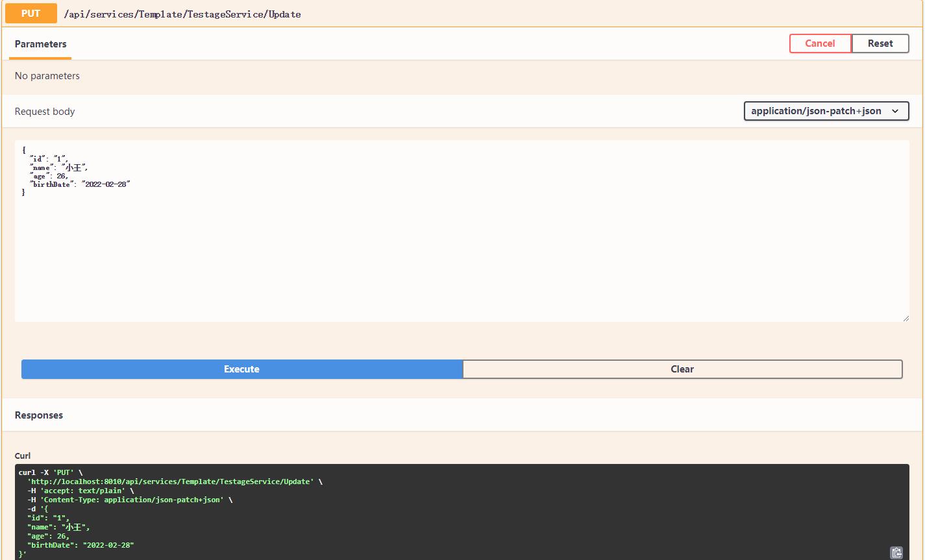Click the 'accept: text/plain' header line
Screen dimensions: 925x560
tap(80, 491)
